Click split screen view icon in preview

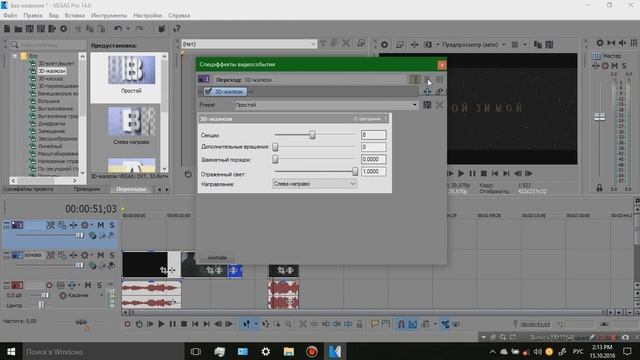click(427, 44)
